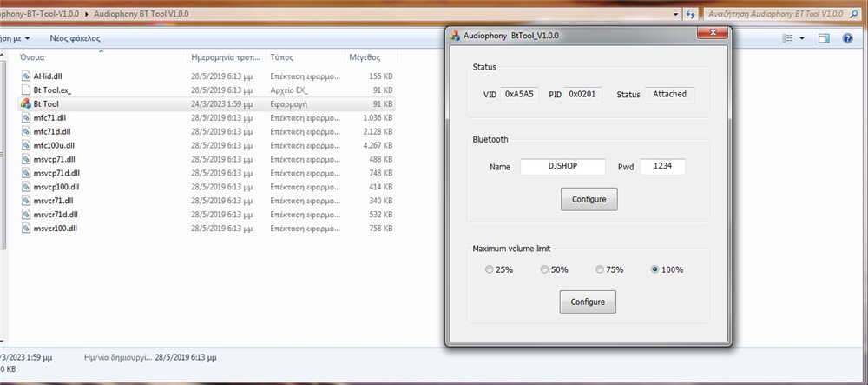Expand the path arrow before Audiophony BT Tool V1.0.0
The height and width of the screenshot is (385, 868).
(x=88, y=14)
